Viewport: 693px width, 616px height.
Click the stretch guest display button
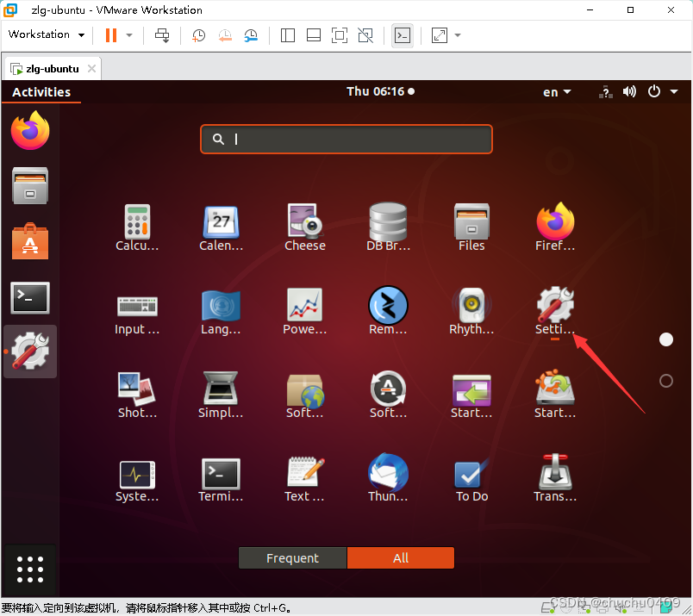tap(440, 35)
